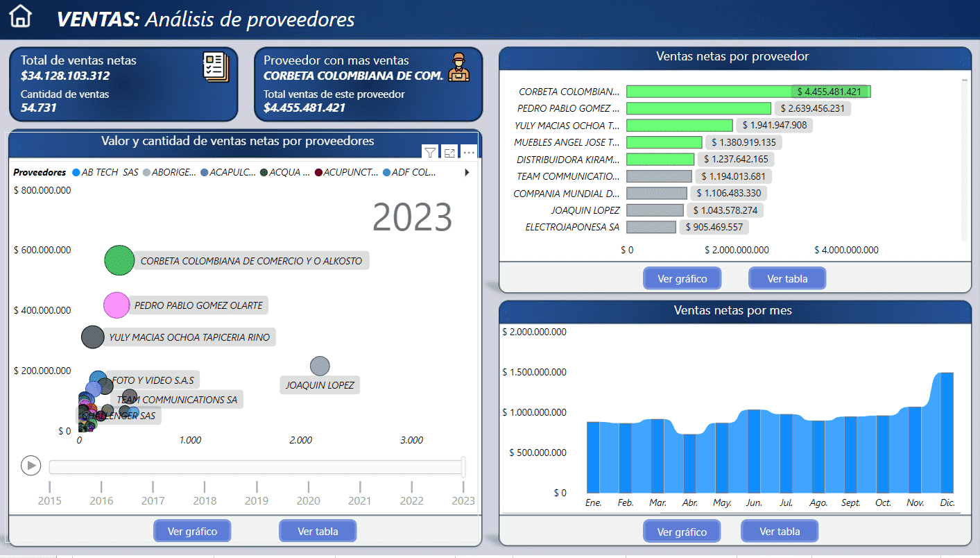Click the Nov. column in monthly chart

point(915,450)
